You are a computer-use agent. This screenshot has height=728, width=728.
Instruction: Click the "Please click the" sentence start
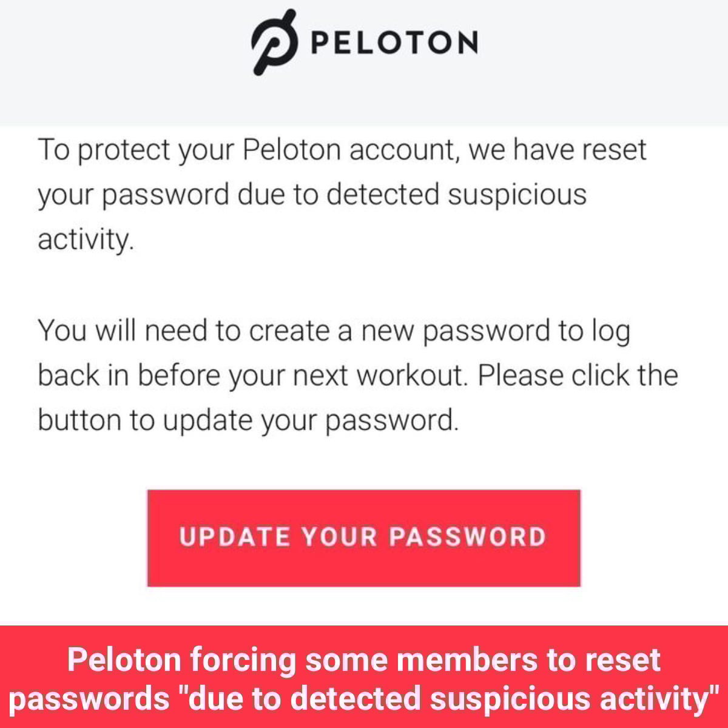[x=576, y=376]
